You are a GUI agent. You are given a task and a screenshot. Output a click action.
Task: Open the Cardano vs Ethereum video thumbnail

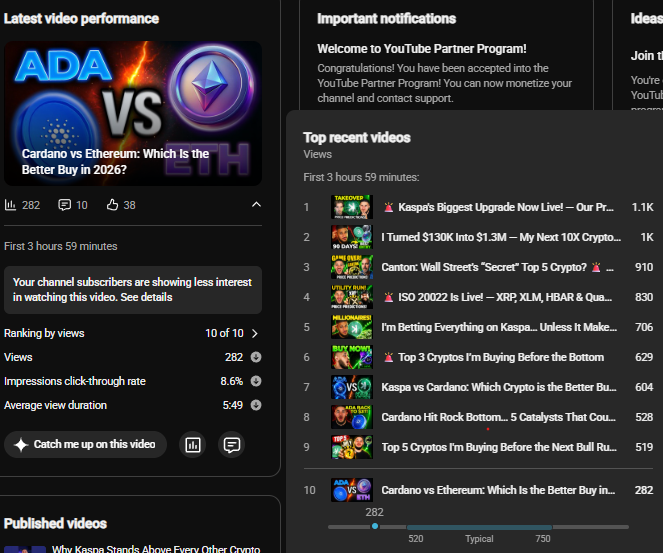coord(133,113)
